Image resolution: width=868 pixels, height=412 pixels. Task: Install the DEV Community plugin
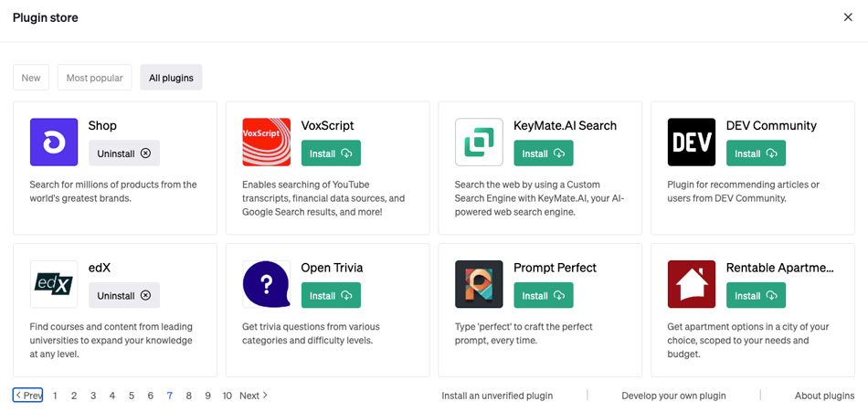click(x=757, y=153)
